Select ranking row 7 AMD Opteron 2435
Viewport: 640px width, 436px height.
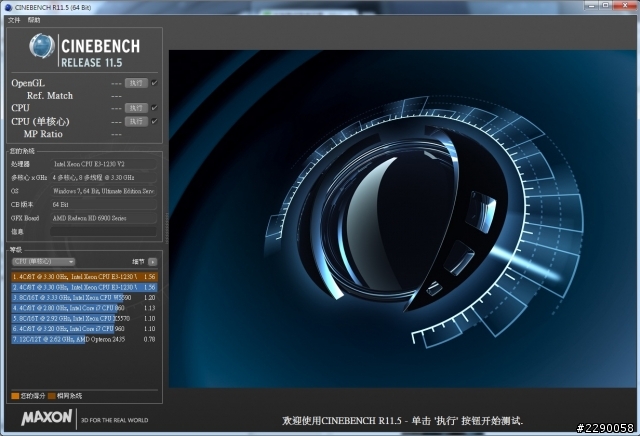pyautogui.click(x=84, y=339)
